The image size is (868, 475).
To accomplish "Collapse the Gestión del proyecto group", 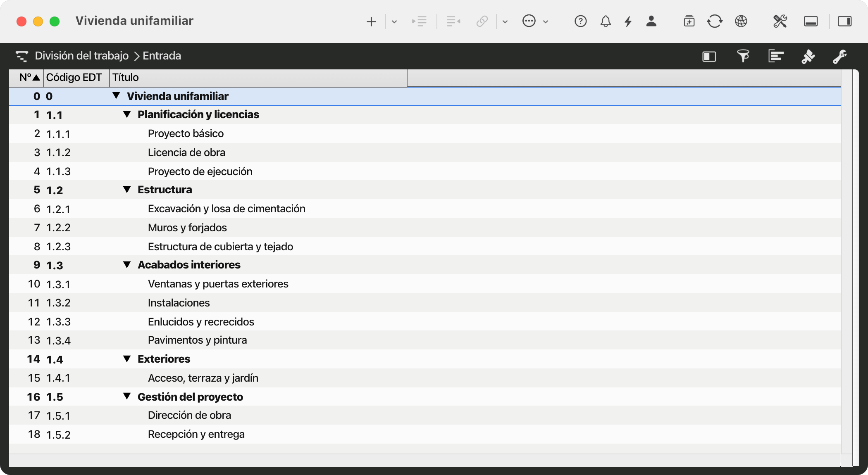I will coord(127,397).
